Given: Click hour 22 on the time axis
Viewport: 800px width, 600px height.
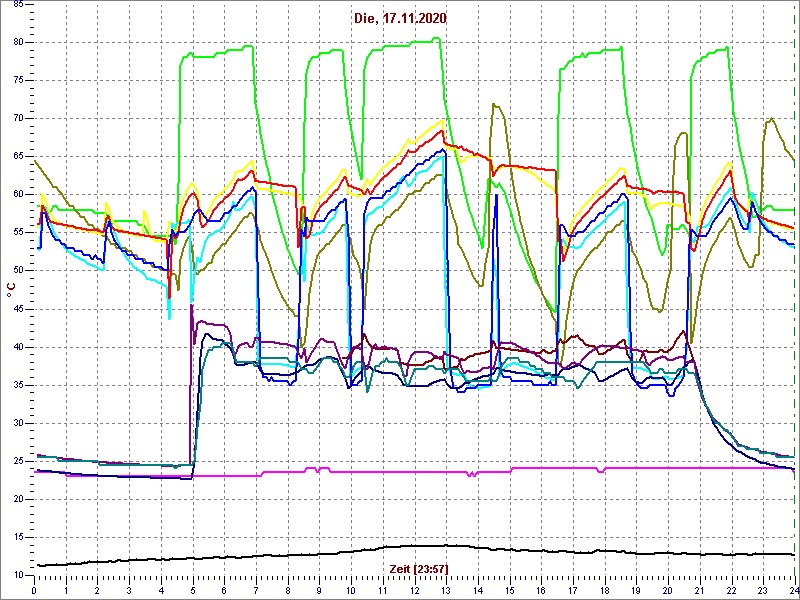Looking at the screenshot, I should coord(731,590).
